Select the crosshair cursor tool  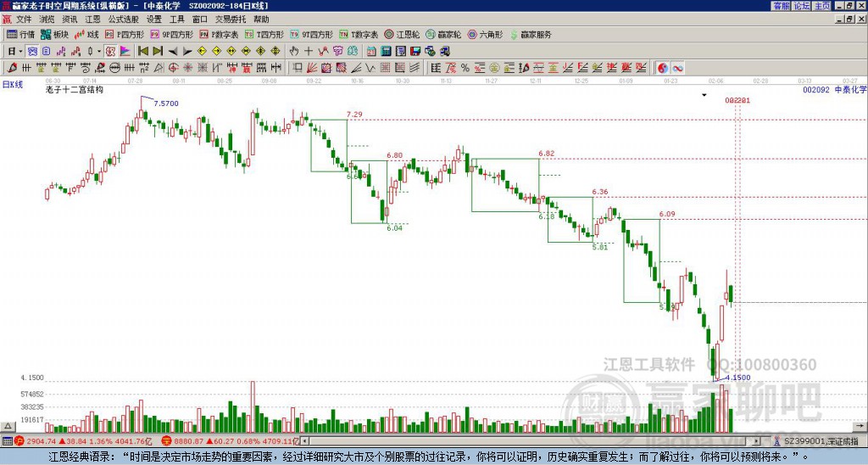[309, 52]
